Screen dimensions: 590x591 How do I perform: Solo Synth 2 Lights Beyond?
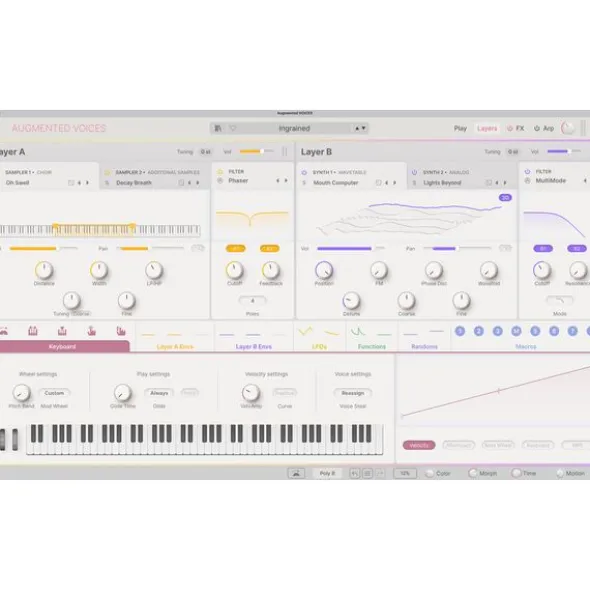pyautogui.click(x=414, y=183)
